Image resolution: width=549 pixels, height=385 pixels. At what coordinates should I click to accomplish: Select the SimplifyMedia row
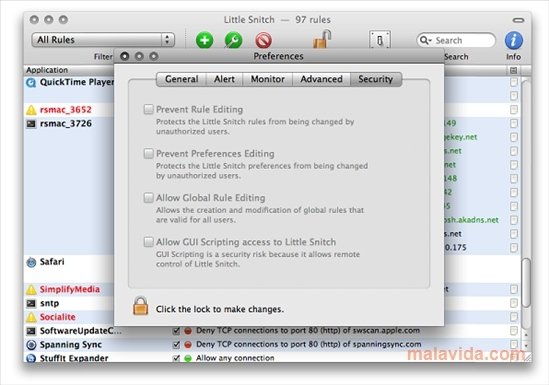(69, 289)
